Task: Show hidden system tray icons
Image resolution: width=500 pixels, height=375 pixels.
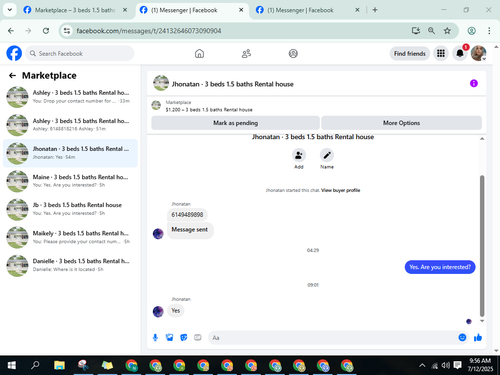Action: pos(422,366)
